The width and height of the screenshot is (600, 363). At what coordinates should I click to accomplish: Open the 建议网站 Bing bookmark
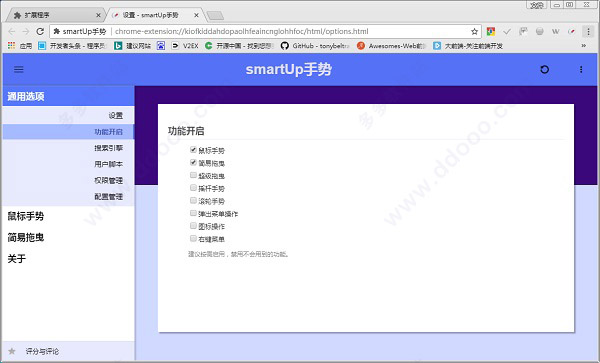tap(132, 46)
